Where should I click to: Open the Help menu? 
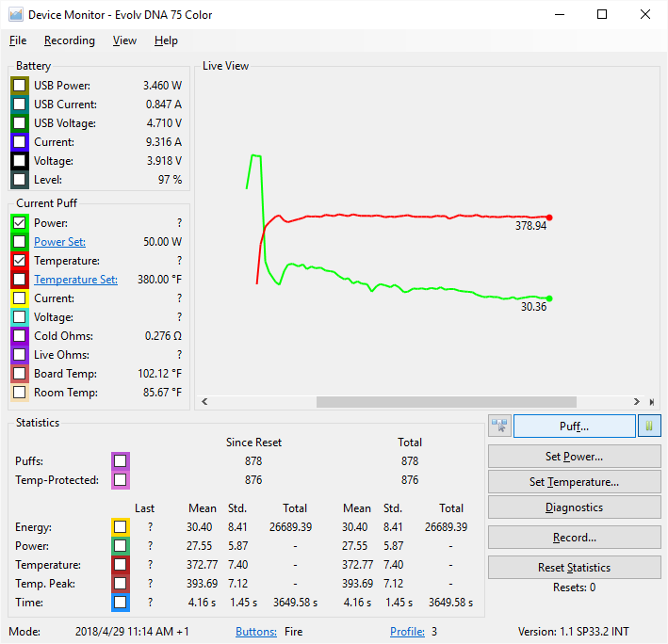(x=166, y=40)
